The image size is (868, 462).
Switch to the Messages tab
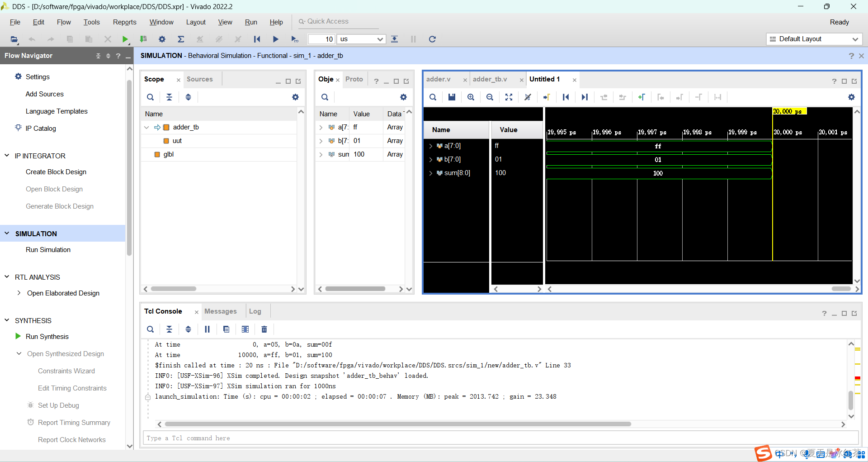(221, 311)
